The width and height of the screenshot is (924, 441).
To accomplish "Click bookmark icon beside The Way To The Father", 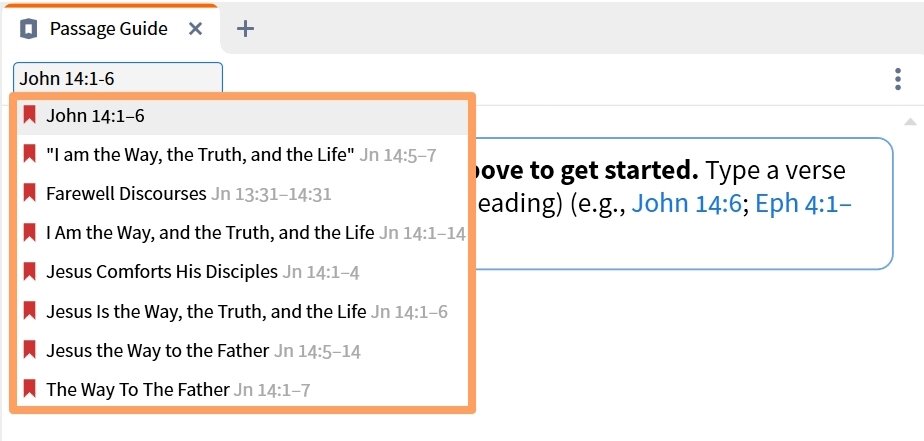I will point(29,388).
